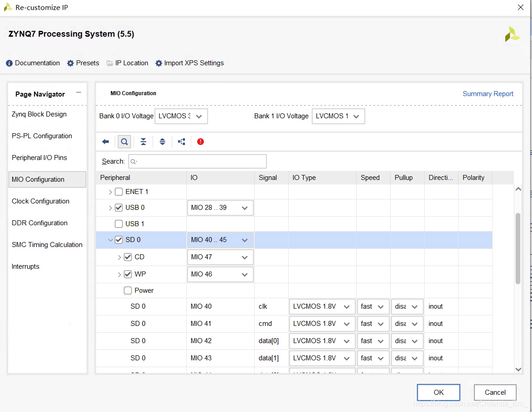
Task: Go to SMC Timing Calculation page
Action: click(x=47, y=245)
